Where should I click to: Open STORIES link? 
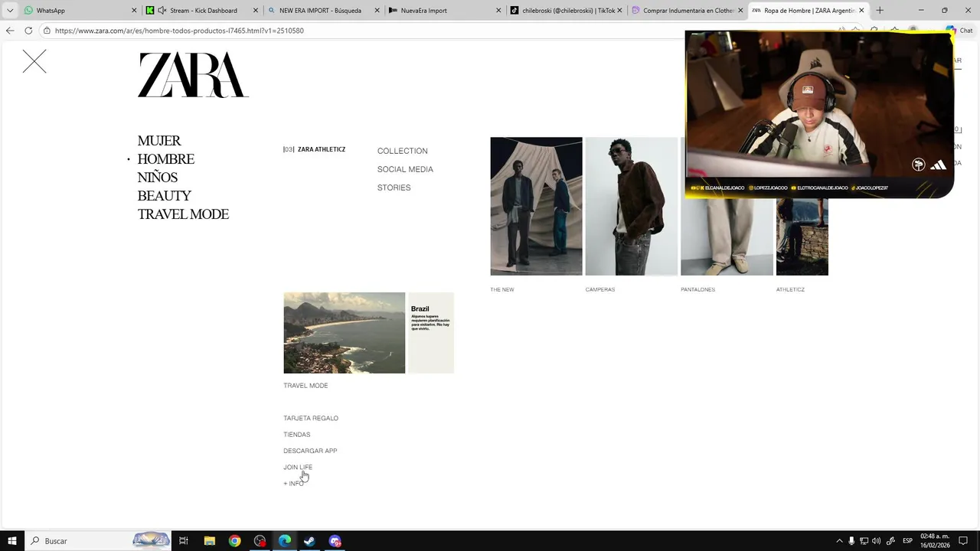394,187
